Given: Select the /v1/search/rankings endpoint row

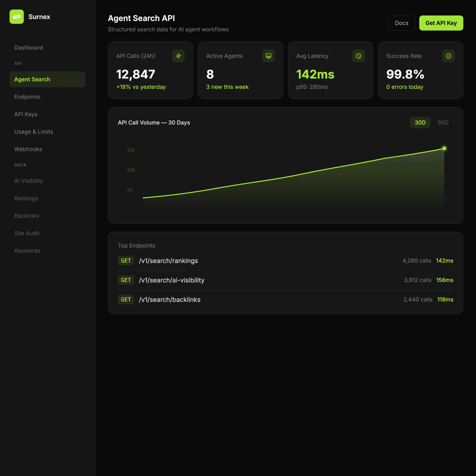Looking at the screenshot, I should point(169,261).
